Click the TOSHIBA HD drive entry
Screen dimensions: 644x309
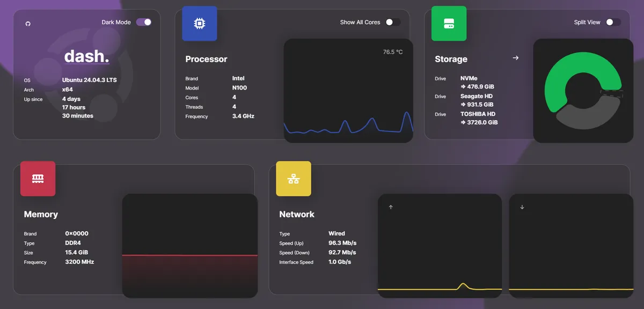478,114
